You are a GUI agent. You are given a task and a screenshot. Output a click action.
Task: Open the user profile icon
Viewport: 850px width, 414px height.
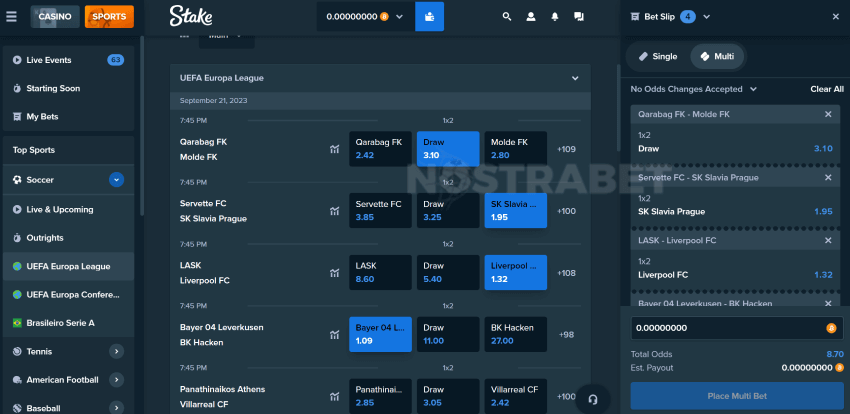click(x=531, y=16)
